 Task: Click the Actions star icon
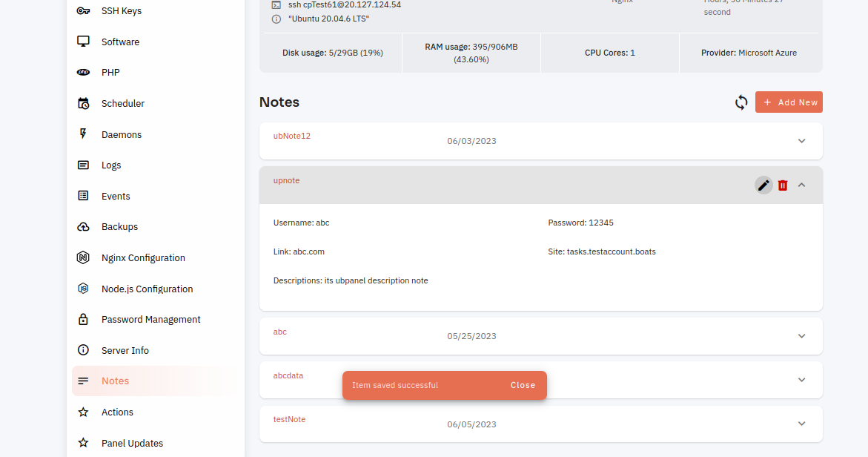click(x=83, y=412)
